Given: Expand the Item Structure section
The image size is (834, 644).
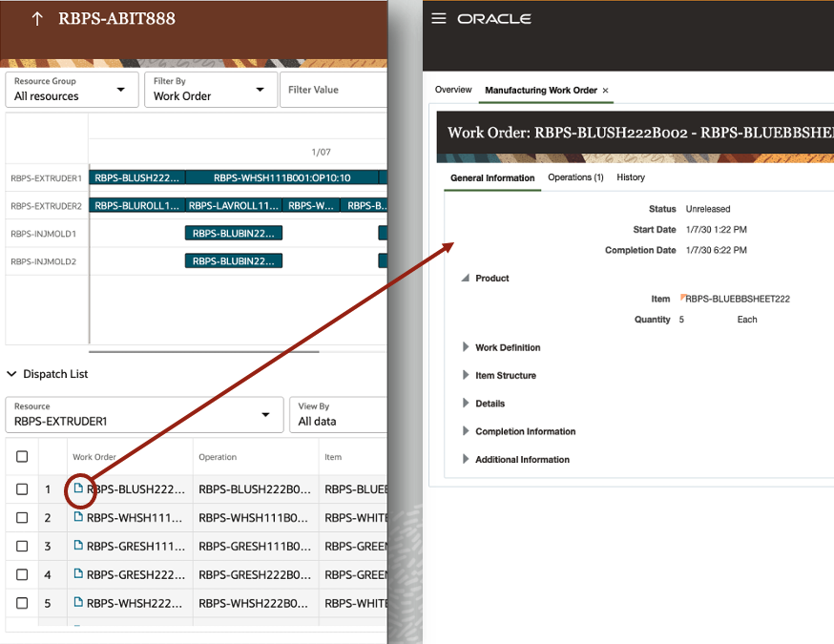Looking at the screenshot, I should 466,375.
